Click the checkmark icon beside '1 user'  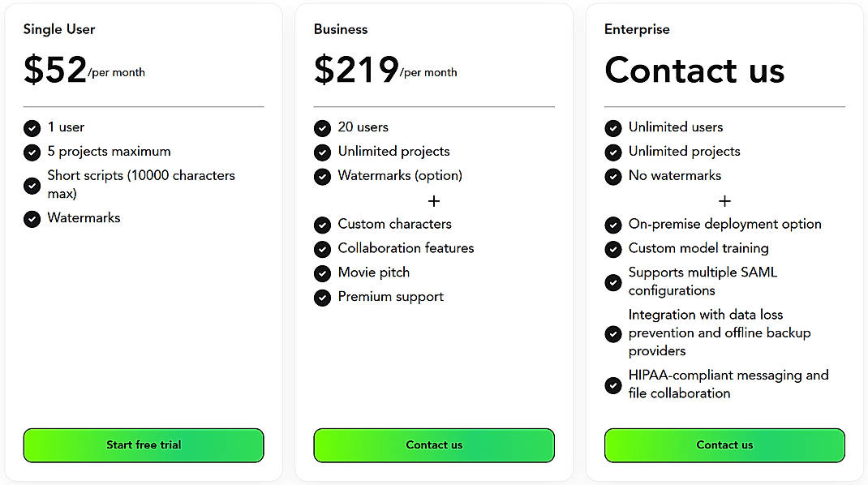(32, 127)
